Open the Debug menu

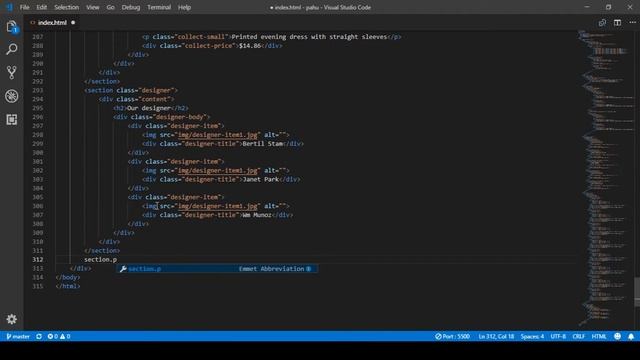131,7
